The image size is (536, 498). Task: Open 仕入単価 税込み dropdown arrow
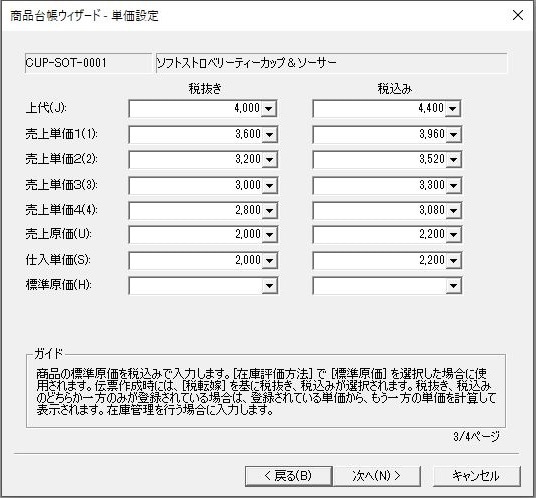coord(453,261)
